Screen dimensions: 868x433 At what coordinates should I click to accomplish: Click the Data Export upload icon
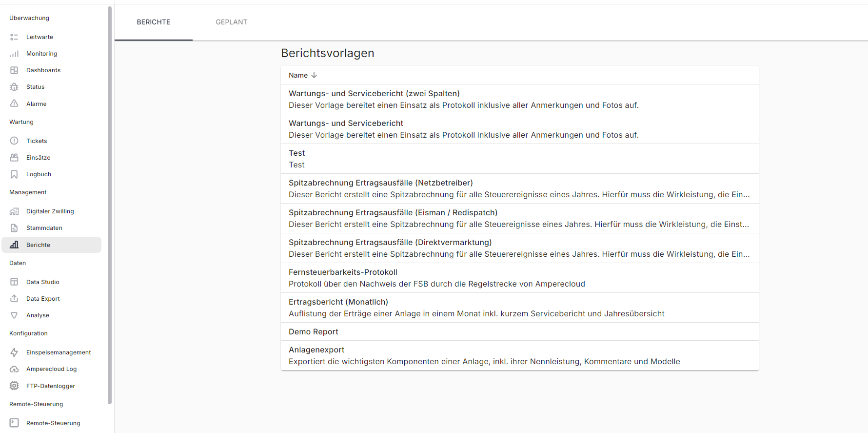(14, 298)
